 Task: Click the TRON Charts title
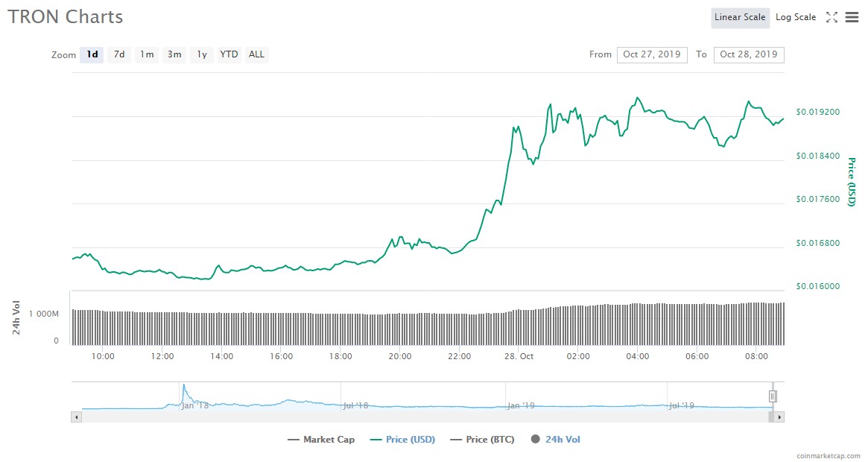(x=66, y=16)
